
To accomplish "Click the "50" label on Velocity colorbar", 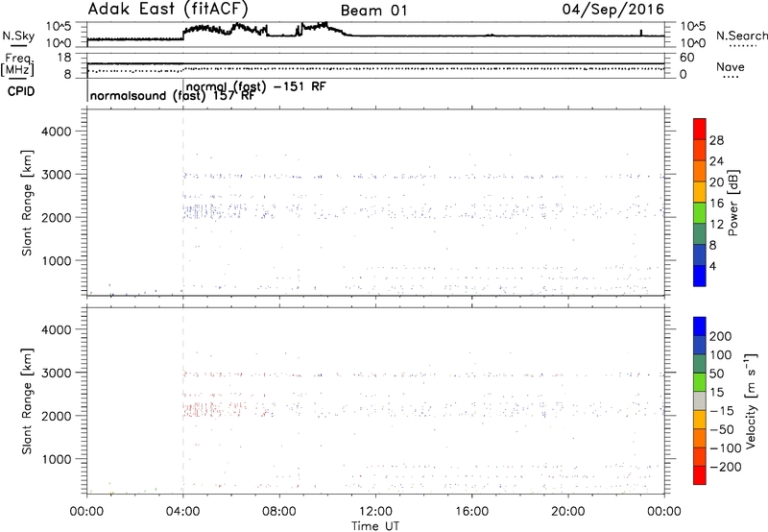I will (x=716, y=374).
